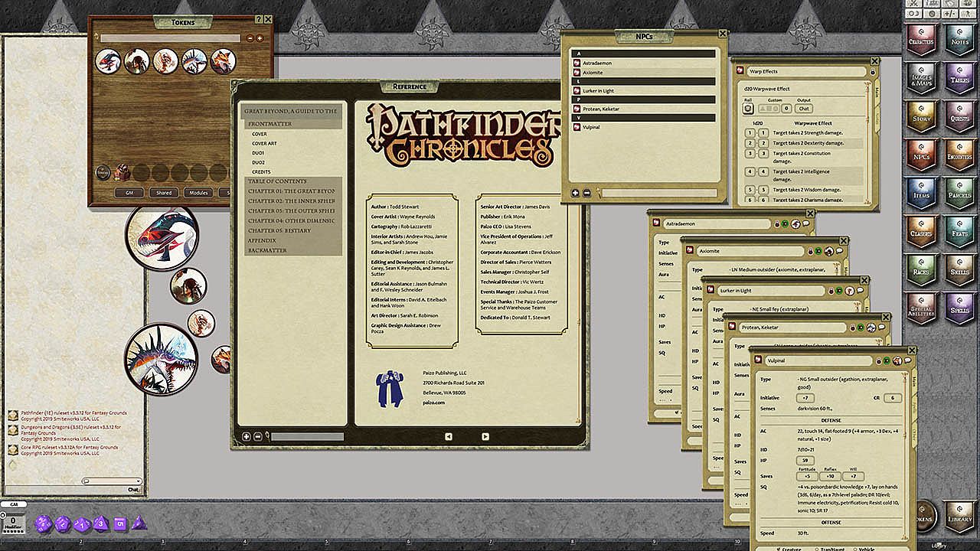
Task: Pick the purple d8 die
Action: tap(100, 524)
